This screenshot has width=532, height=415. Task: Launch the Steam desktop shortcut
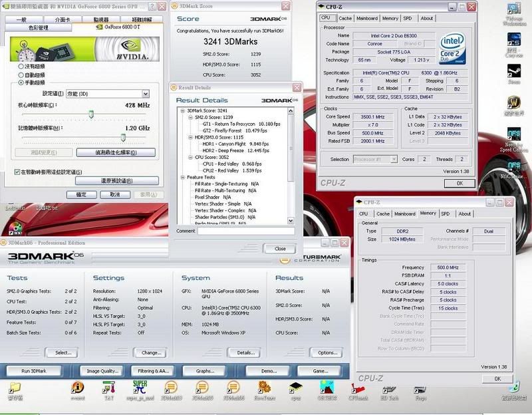(514, 74)
